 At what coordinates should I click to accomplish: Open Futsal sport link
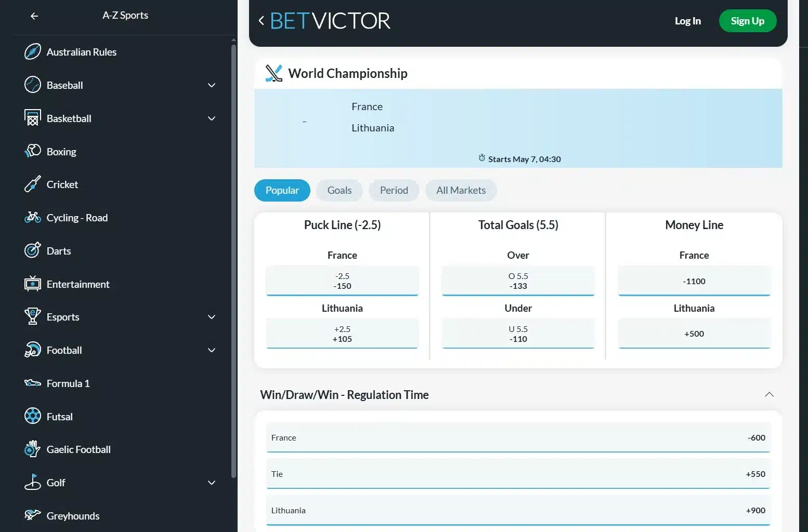(60, 417)
